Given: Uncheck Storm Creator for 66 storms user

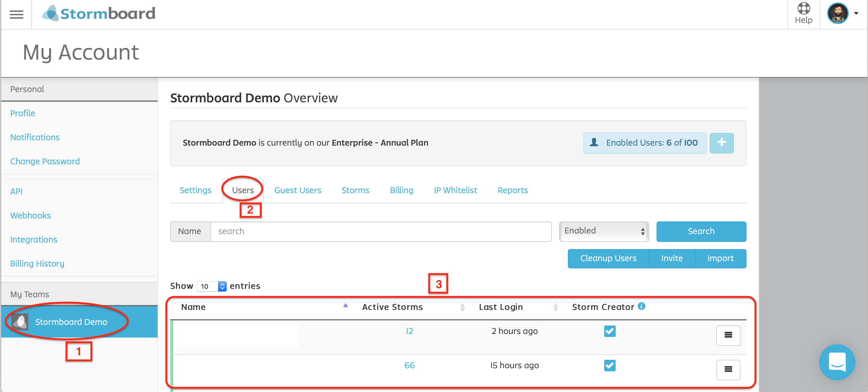Looking at the screenshot, I should coord(610,365).
